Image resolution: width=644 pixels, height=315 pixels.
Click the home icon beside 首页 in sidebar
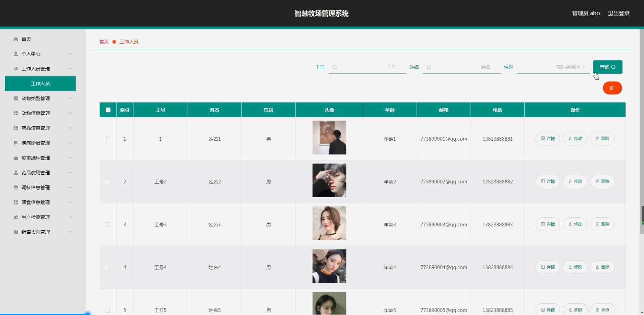pyautogui.click(x=16, y=39)
